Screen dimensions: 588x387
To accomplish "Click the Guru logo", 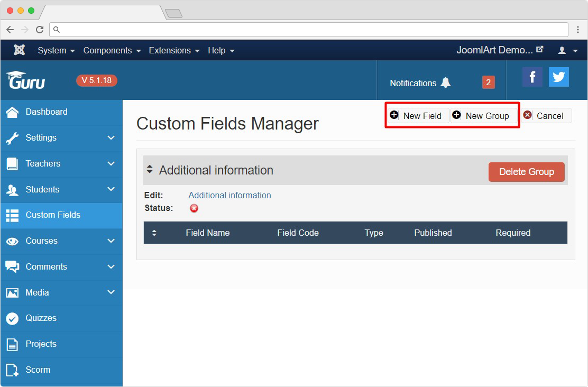I will click(26, 80).
